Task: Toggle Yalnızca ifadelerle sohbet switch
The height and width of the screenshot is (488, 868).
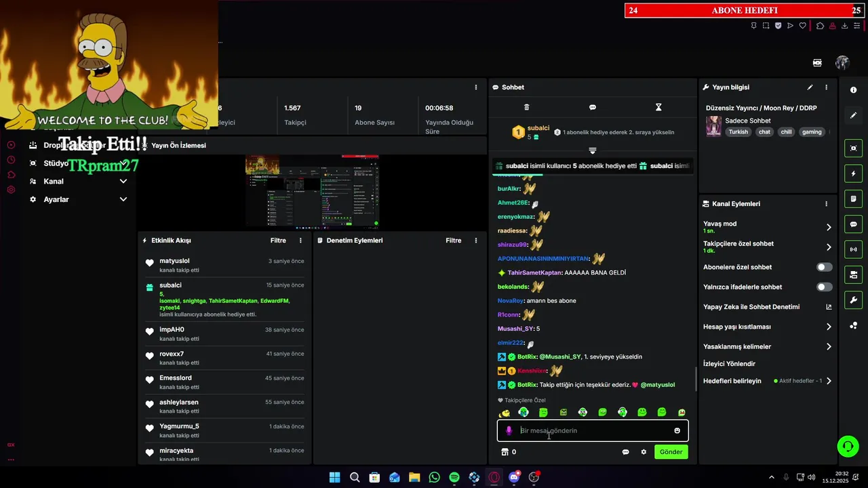Action: 824,287
